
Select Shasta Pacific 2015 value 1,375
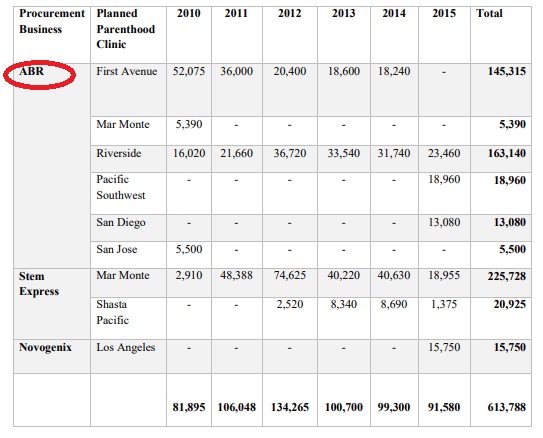coord(444,304)
